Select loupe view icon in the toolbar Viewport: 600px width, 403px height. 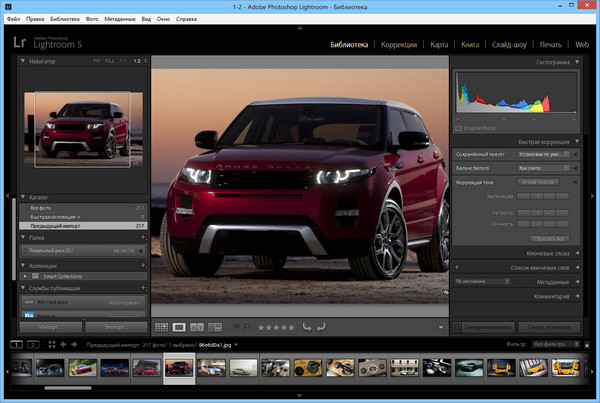180,327
